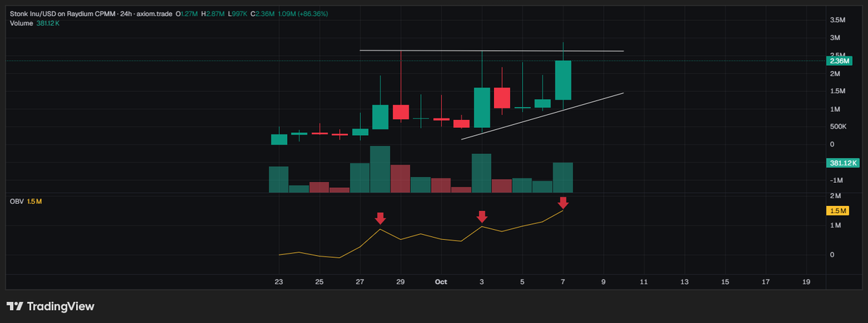868x323 pixels.
Task: Select the Oct 7 green candle body
Action: pos(563,80)
